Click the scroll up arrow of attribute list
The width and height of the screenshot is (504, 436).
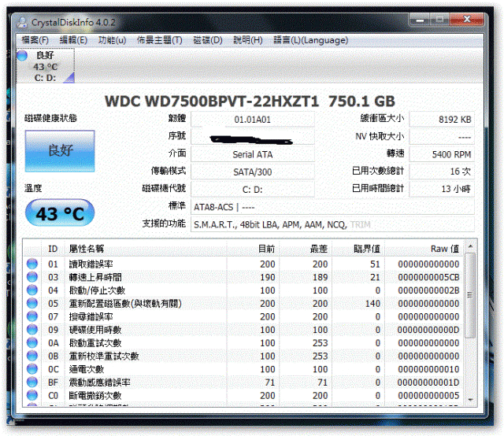[x=470, y=246]
